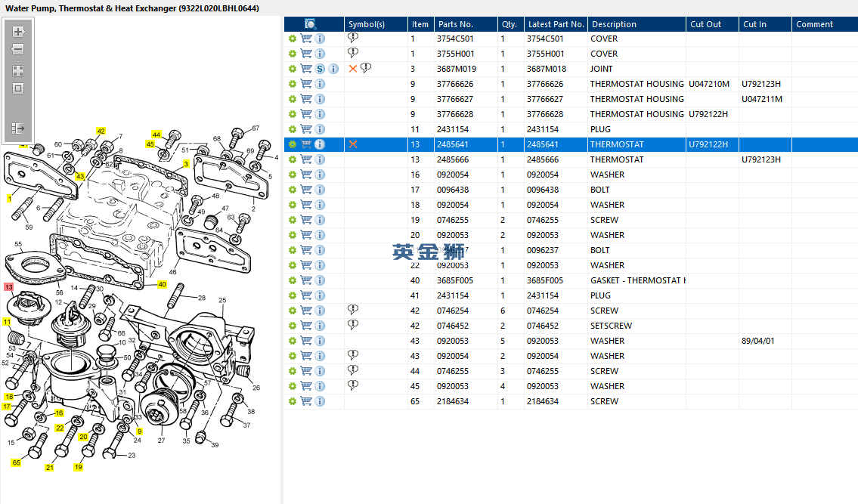This screenshot has height=504, width=858.
Task: Click the single-square fit view icon
Action: coord(18,88)
